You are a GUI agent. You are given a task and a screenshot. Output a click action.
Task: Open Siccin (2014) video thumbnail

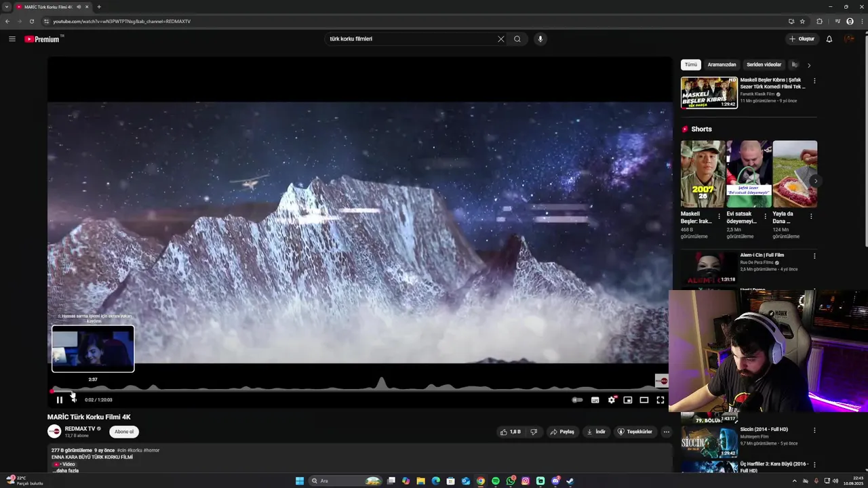pos(709,441)
